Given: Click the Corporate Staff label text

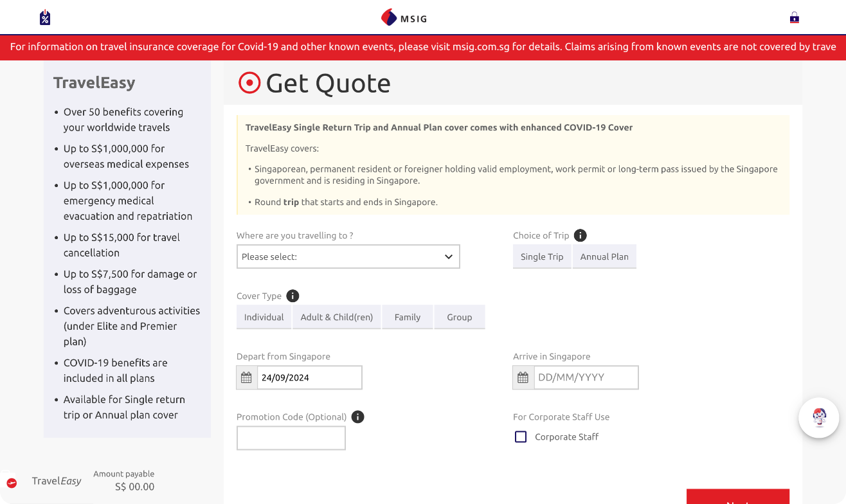Looking at the screenshot, I should [x=566, y=437].
